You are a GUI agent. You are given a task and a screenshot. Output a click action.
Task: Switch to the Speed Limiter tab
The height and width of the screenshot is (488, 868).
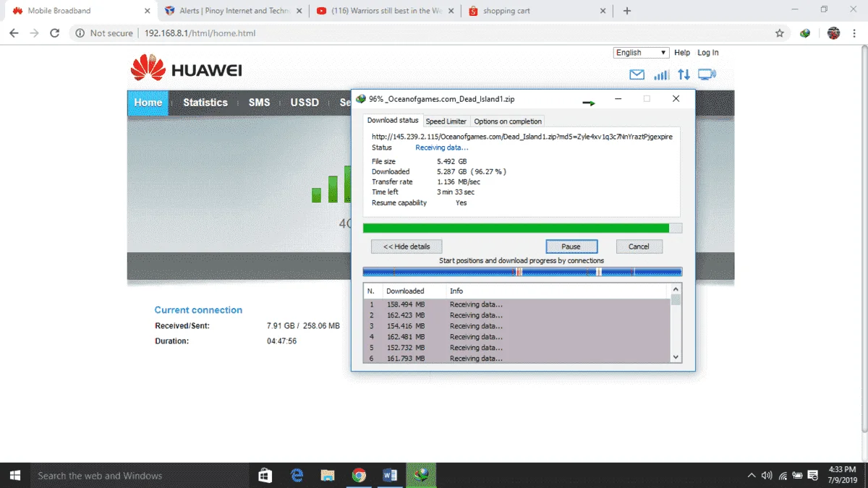[446, 121]
